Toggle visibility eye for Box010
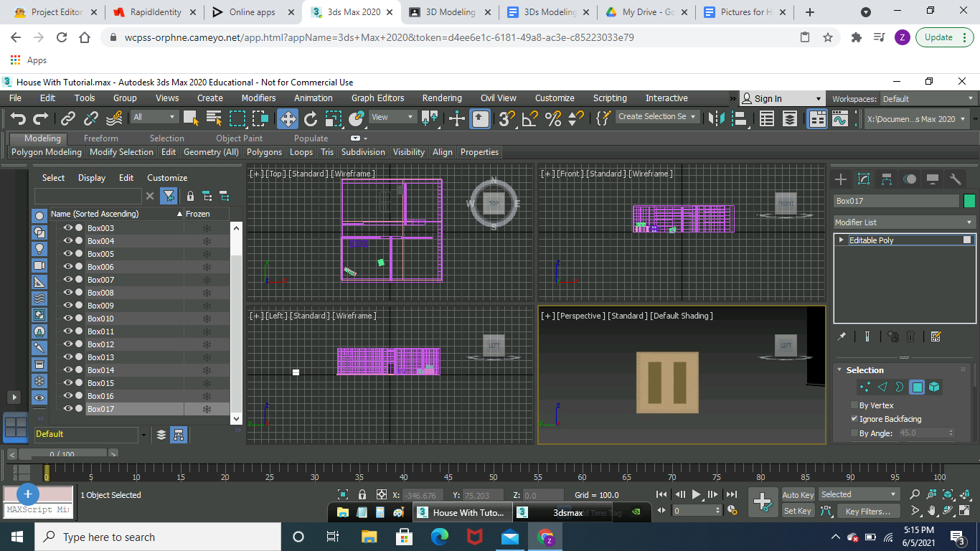The width and height of the screenshot is (980, 551). 68,319
